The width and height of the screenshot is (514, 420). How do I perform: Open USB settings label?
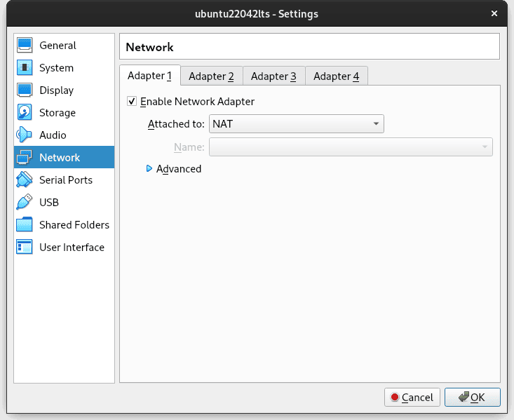click(49, 203)
